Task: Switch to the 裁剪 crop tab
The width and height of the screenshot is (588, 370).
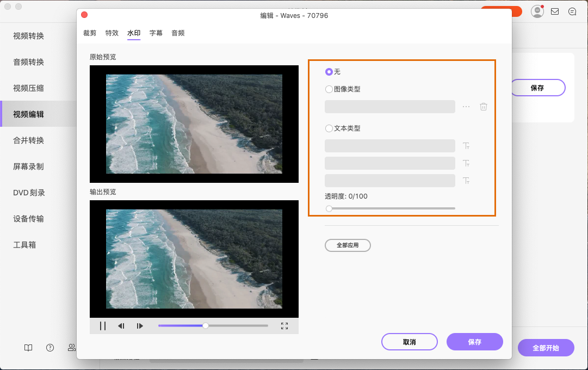Action: pos(90,33)
